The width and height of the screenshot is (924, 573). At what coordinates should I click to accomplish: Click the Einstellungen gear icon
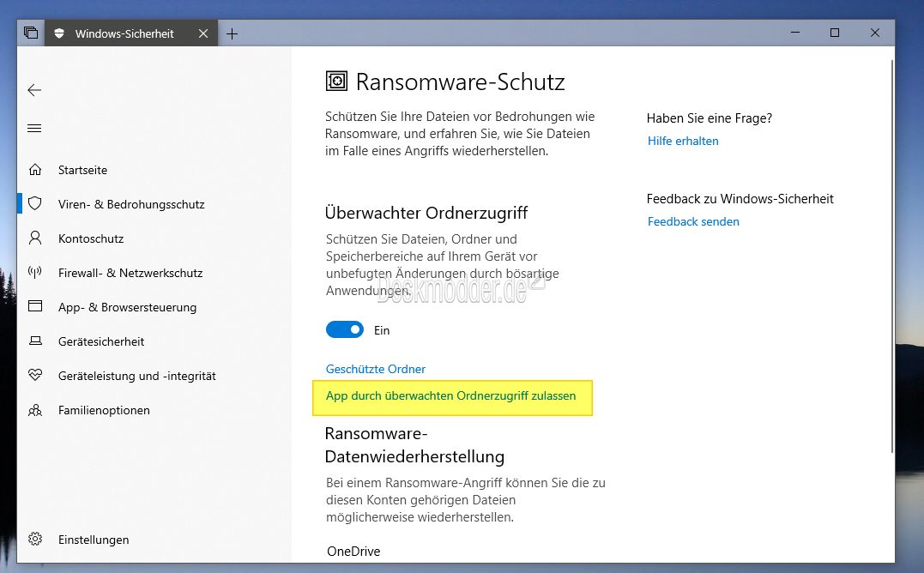(x=35, y=539)
